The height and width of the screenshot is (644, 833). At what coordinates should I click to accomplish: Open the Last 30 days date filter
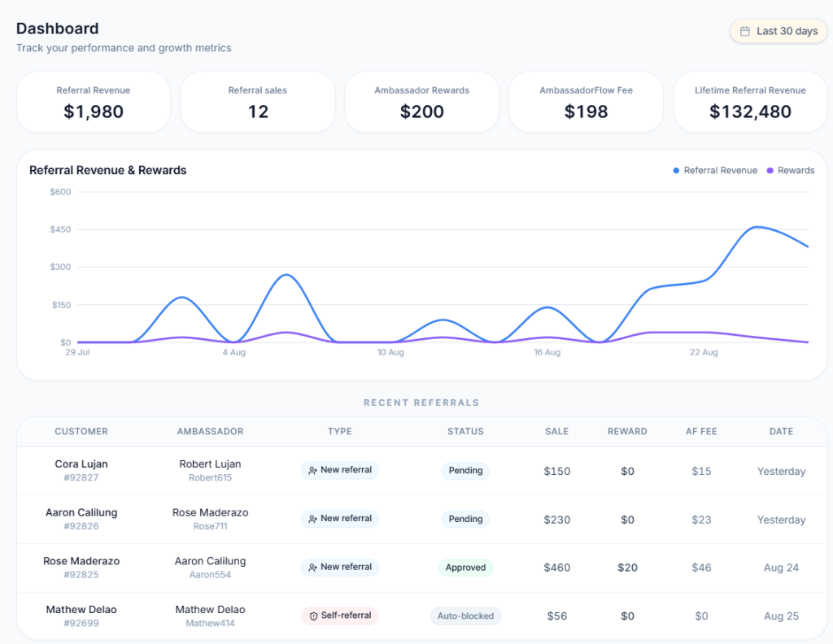[x=778, y=32]
